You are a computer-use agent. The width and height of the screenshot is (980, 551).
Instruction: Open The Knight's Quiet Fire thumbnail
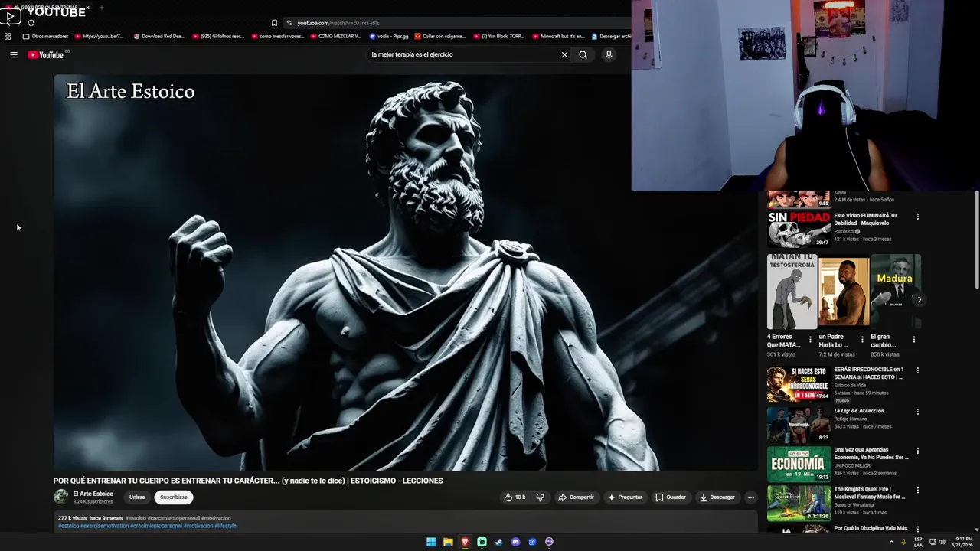pyautogui.click(x=799, y=504)
